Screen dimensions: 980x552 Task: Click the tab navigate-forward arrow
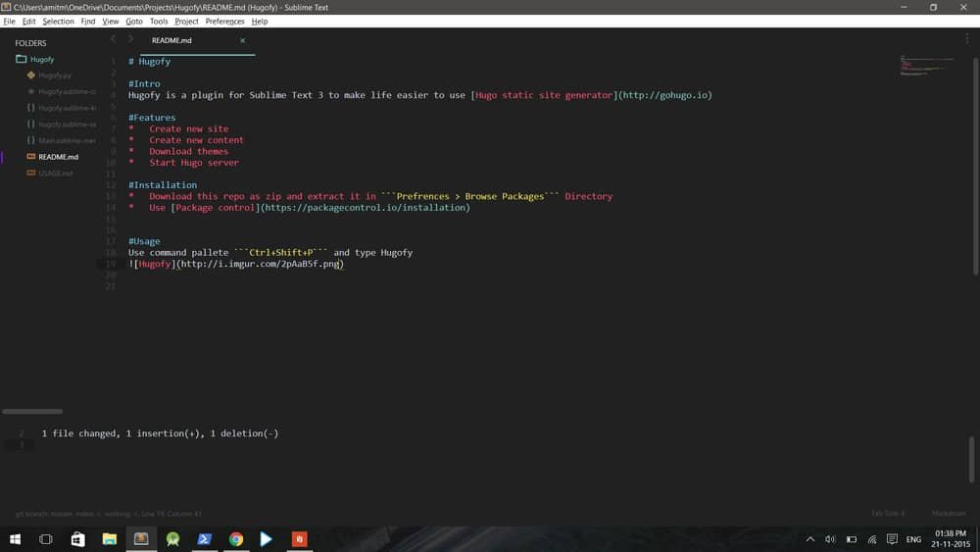point(130,39)
